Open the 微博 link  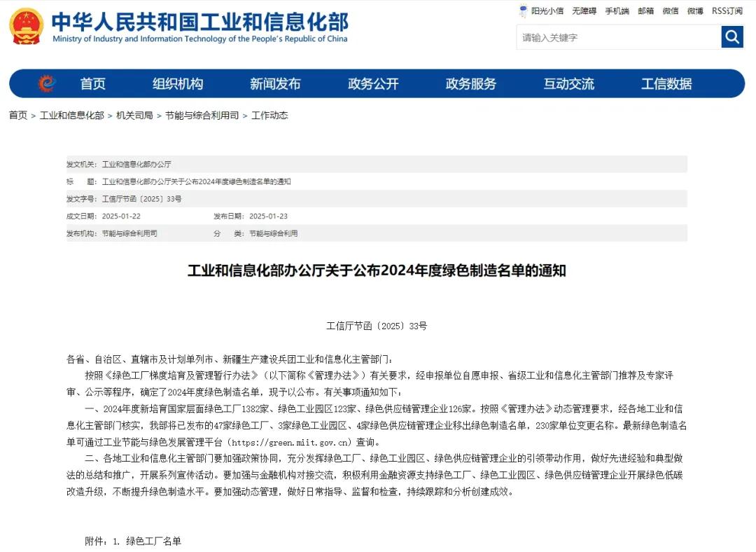pos(695,11)
